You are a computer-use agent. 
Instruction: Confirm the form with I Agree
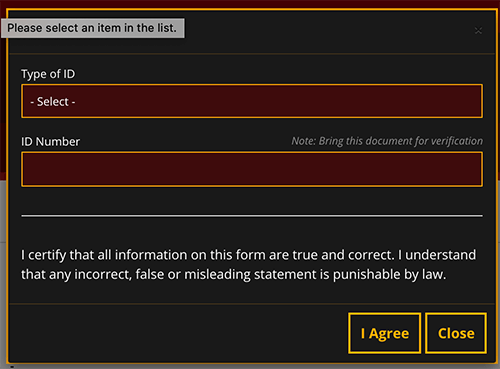point(385,333)
